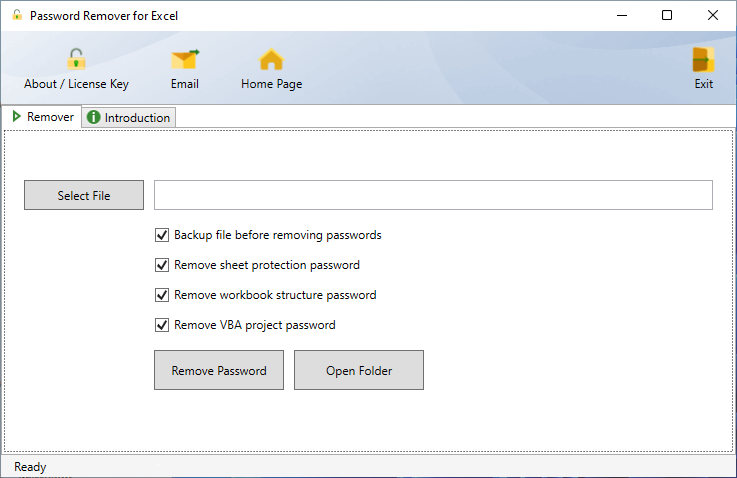737x478 pixels.
Task: Open the Home Page house icon
Action: click(272, 59)
